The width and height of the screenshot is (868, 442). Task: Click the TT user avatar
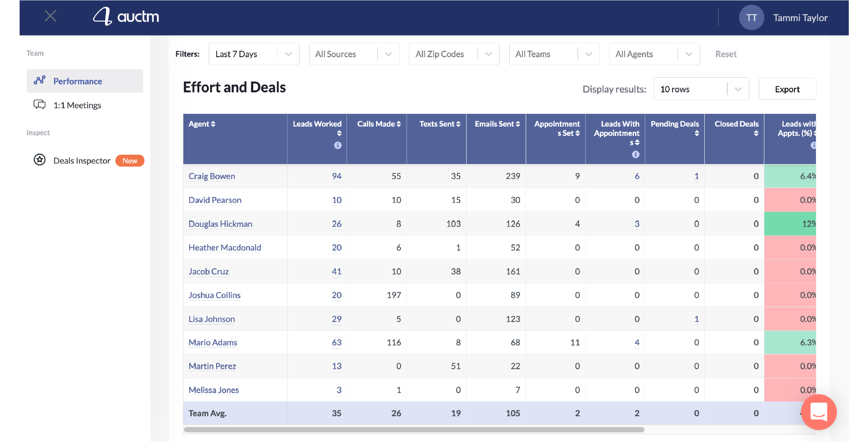[x=751, y=18]
